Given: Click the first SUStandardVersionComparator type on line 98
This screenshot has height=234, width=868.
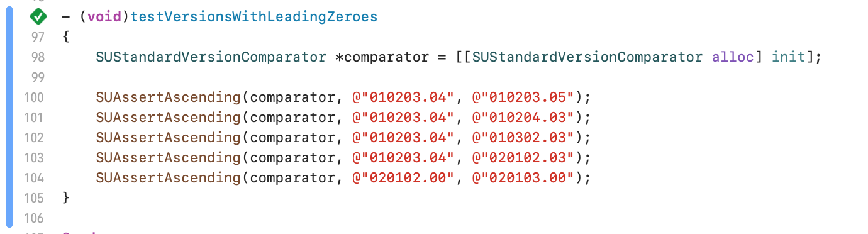Looking at the screenshot, I should [211, 57].
